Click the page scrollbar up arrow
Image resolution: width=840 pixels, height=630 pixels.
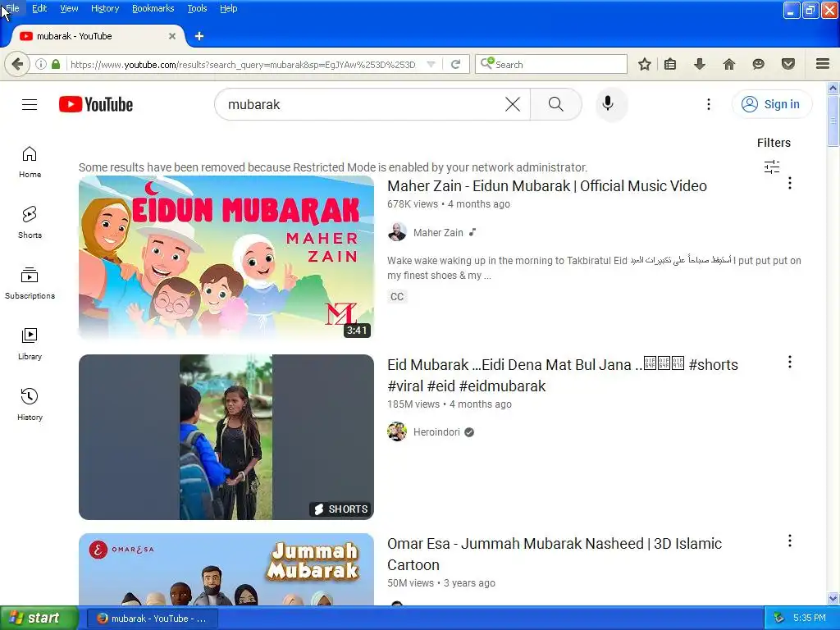[x=833, y=88]
